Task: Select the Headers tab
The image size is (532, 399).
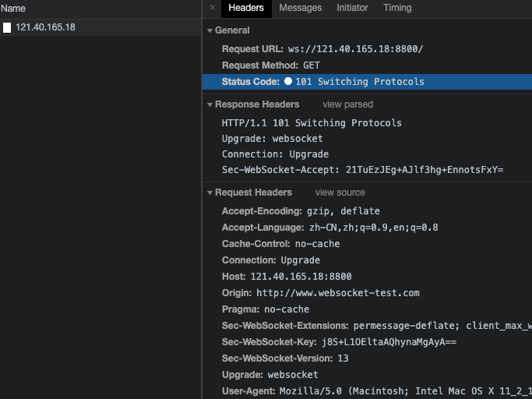Action: pyautogui.click(x=245, y=8)
